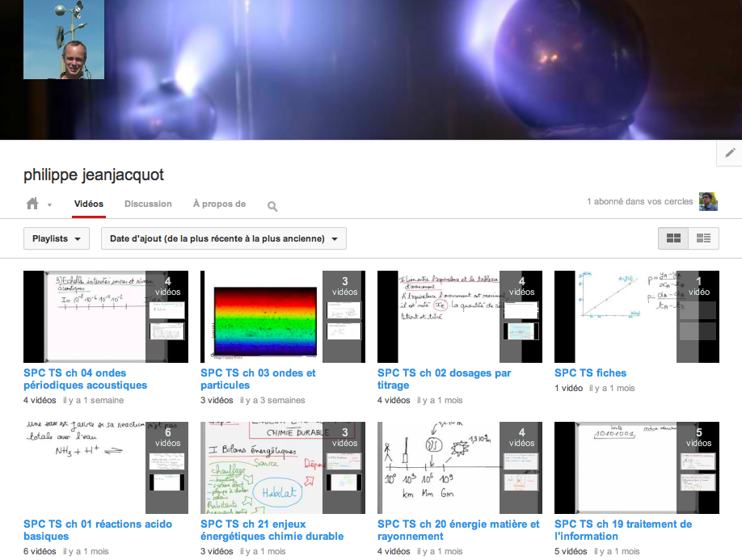Click the SPC TS fiches playlist title
The height and width of the screenshot is (560, 742).
590,373
